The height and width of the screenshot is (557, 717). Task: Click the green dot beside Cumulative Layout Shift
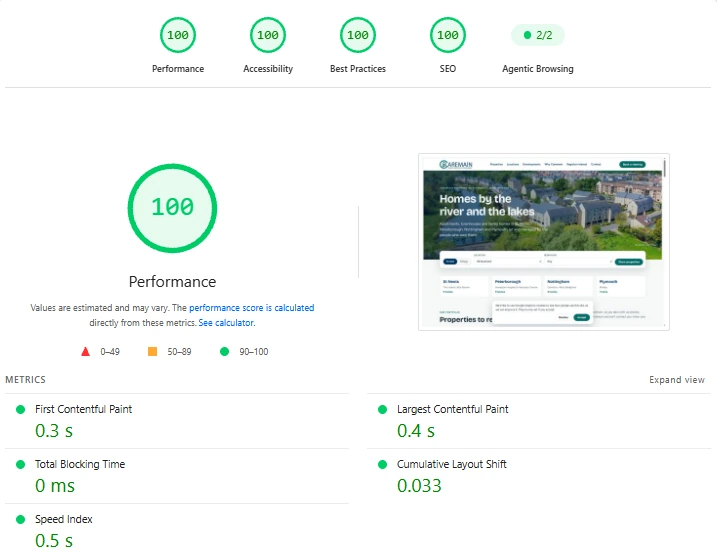[382, 465]
